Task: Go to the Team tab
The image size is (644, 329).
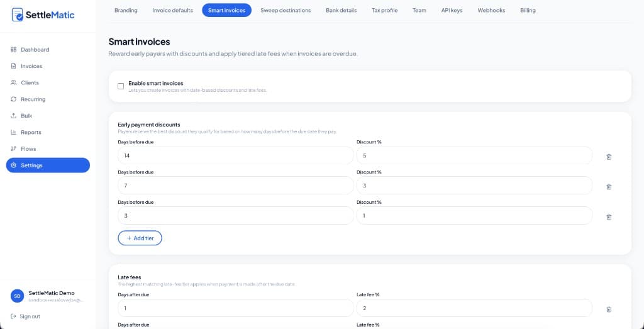Action: tap(419, 10)
